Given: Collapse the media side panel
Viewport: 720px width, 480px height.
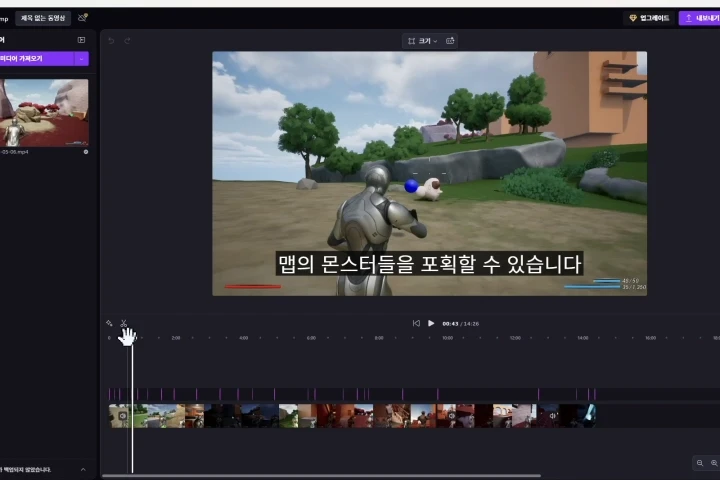Looking at the screenshot, I should (x=81, y=40).
